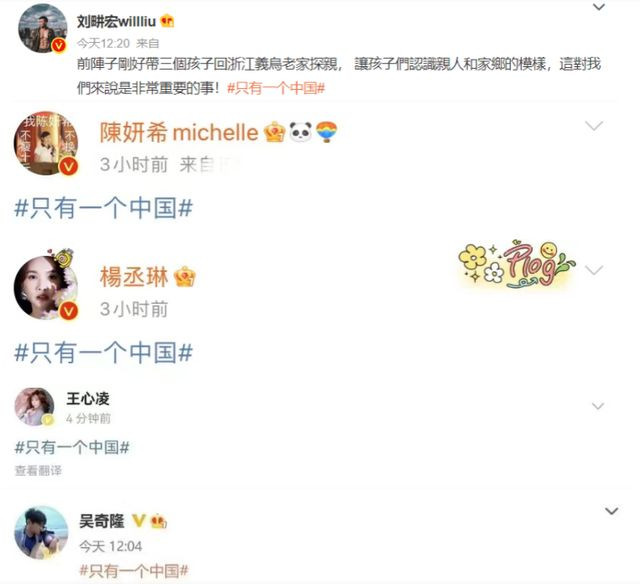This screenshot has width=640, height=584.
Task: Open username 陳妍希 michelle
Action: pos(179,132)
